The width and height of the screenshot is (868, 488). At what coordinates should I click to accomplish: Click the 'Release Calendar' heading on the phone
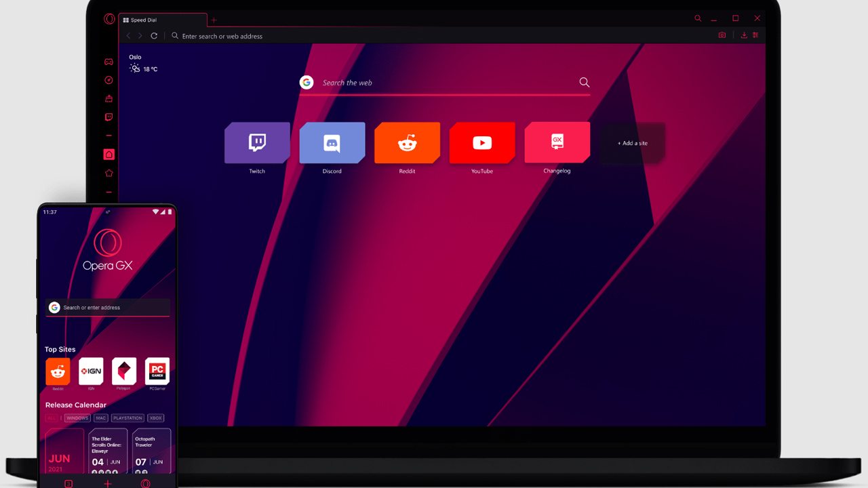click(x=76, y=405)
